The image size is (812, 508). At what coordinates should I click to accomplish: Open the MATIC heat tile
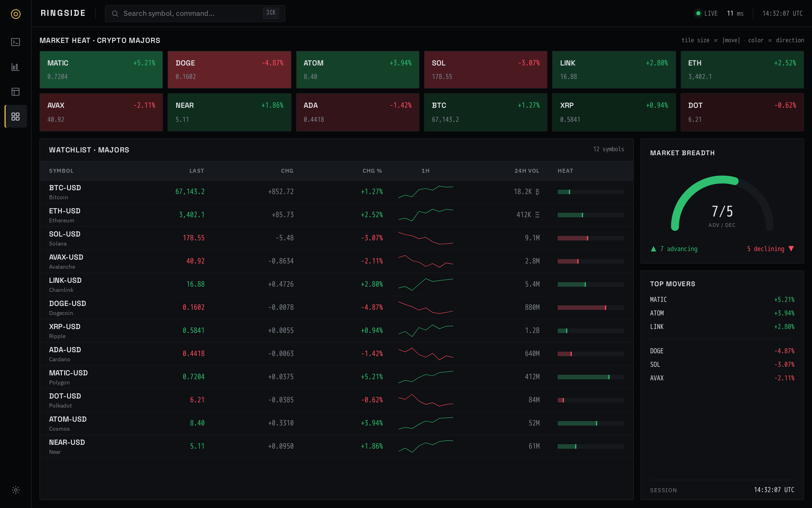[101, 69]
